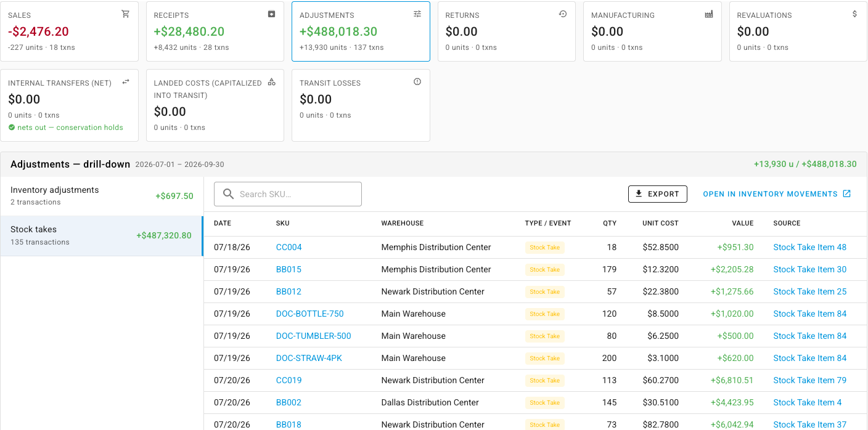Click the +$951.30 value cell
The width and height of the screenshot is (868, 430).
tap(735, 247)
